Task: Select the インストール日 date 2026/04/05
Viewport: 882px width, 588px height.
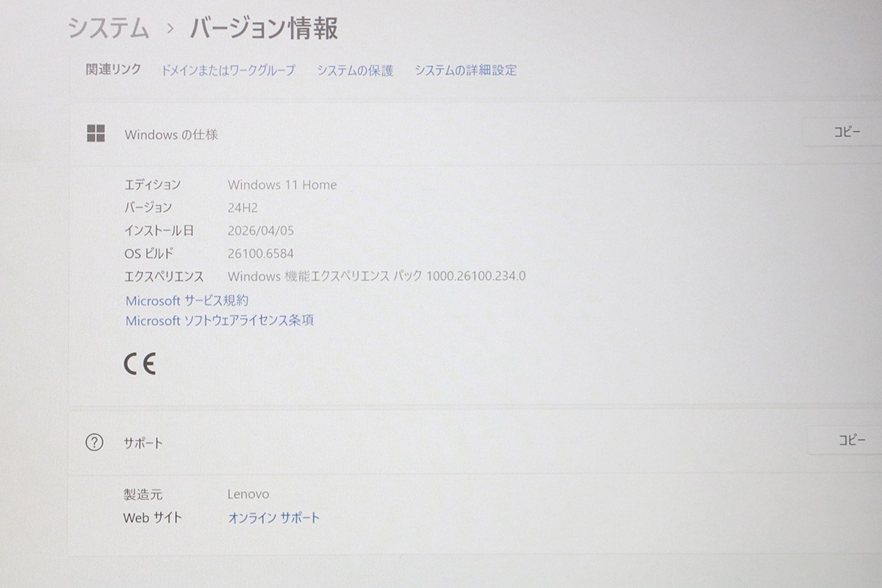Action: click(260, 230)
